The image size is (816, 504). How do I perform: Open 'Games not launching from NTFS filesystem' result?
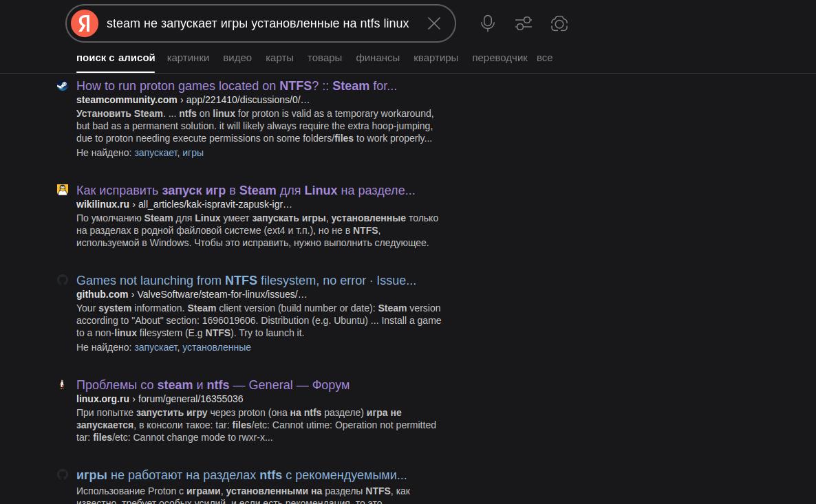pos(246,281)
